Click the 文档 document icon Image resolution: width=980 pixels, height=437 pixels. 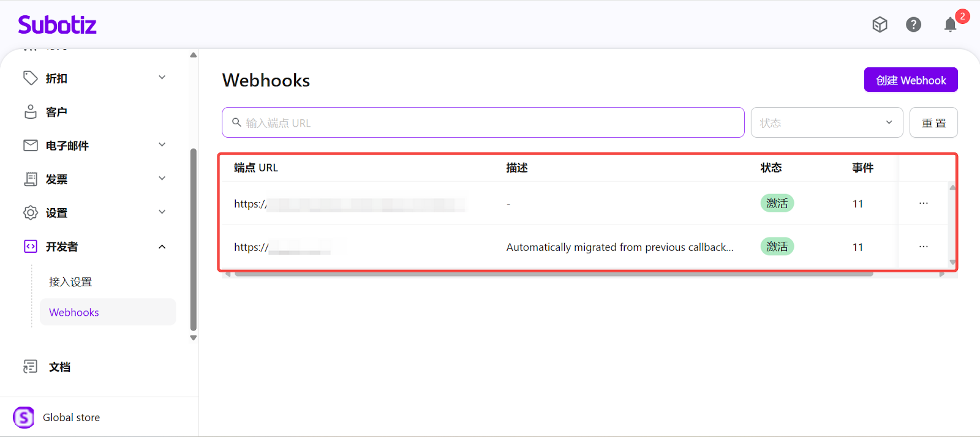tap(30, 367)
